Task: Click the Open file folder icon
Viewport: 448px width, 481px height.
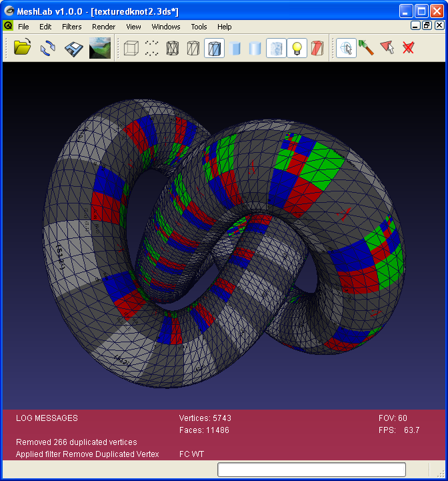Action: (x=23, y=48)
